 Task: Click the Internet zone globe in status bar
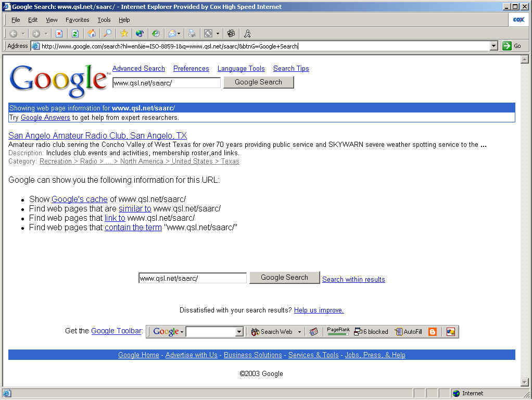[x=457, y=393]
